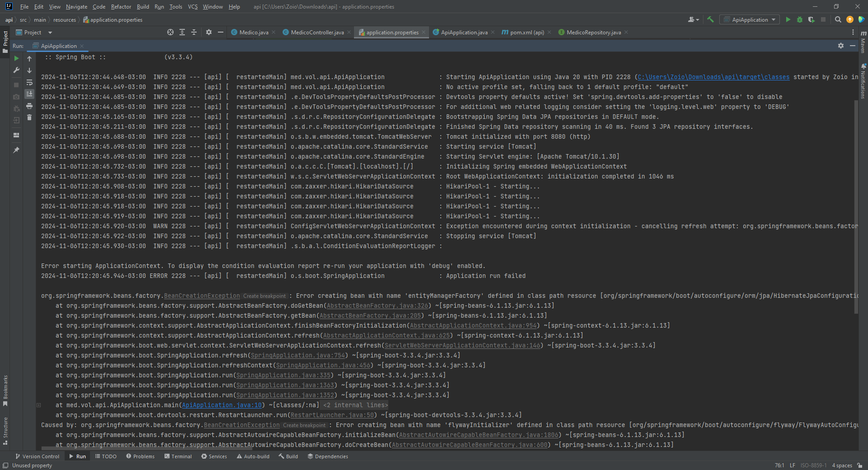Open SpringApplication.java:754 link

tap(298, 355)
